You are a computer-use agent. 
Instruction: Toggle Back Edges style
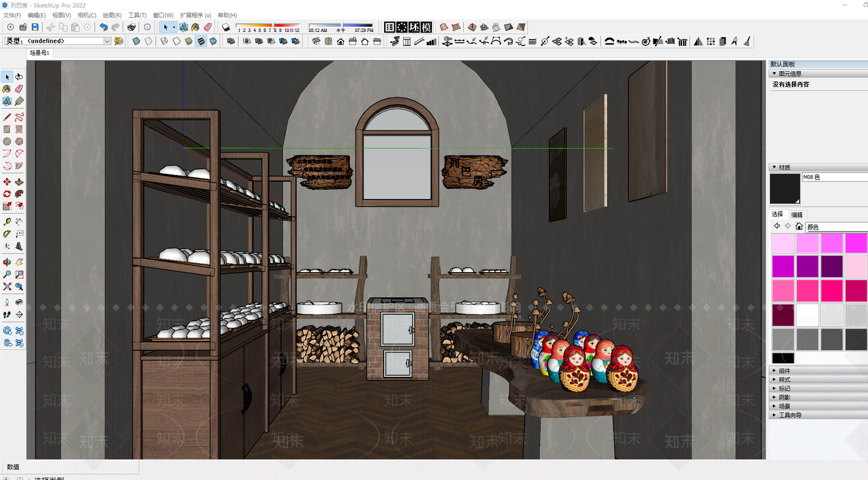pyautogui.click(x=148, y=41)
